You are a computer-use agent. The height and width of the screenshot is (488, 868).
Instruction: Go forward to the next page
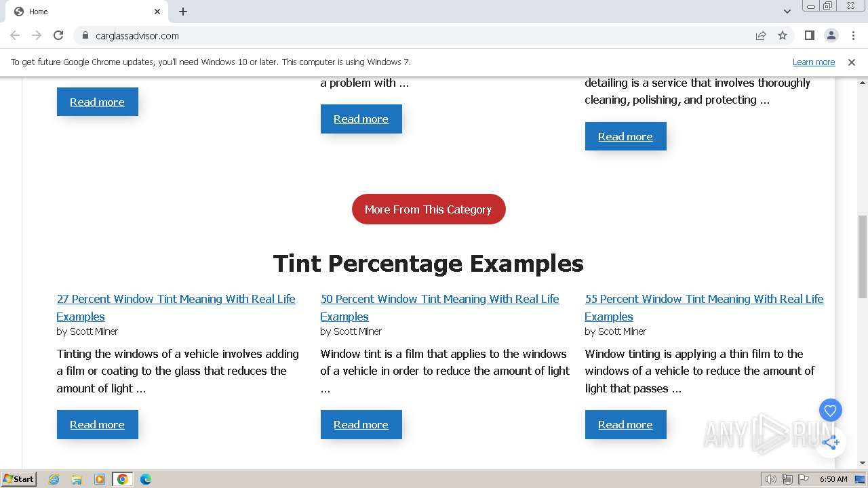pos(37,35)
